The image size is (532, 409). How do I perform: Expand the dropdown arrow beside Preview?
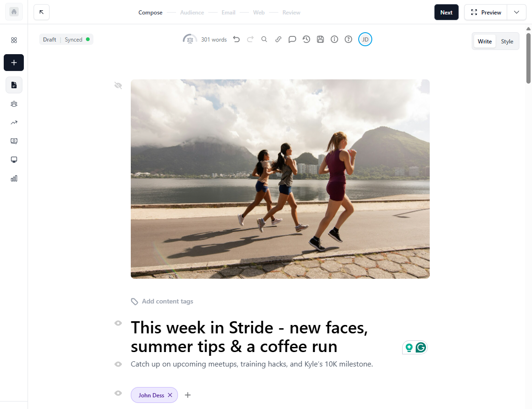pyautogui.click(x=517, y=12)
